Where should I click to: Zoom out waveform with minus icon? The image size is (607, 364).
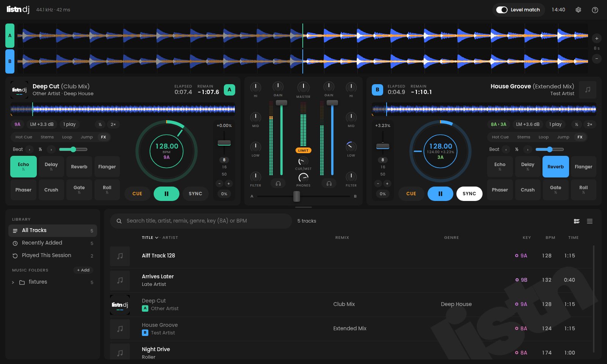(597, 59)
